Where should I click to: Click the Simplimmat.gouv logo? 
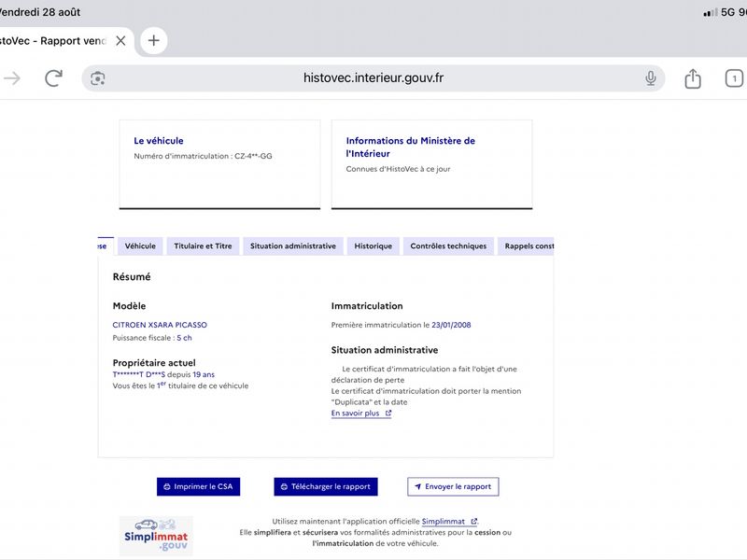156,536
